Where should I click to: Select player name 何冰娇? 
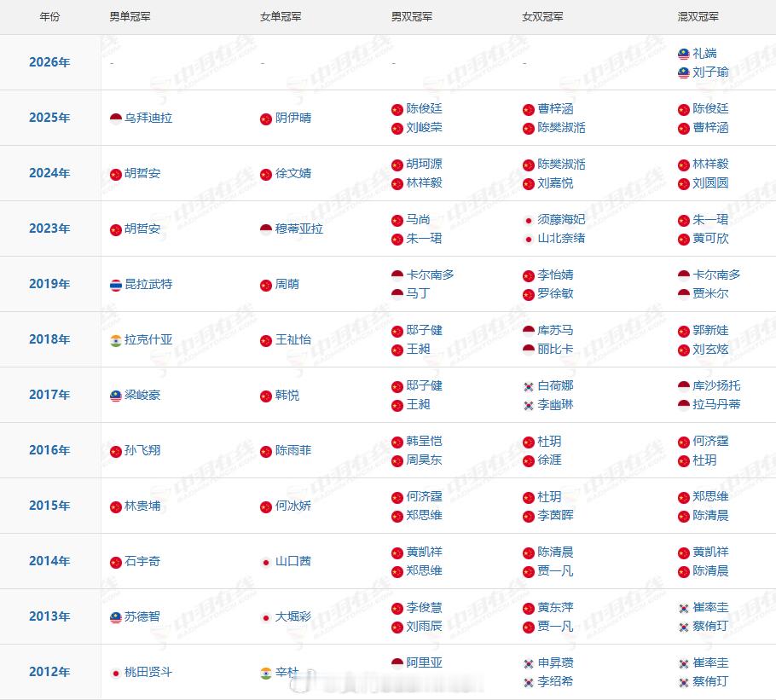click(293, 506)
